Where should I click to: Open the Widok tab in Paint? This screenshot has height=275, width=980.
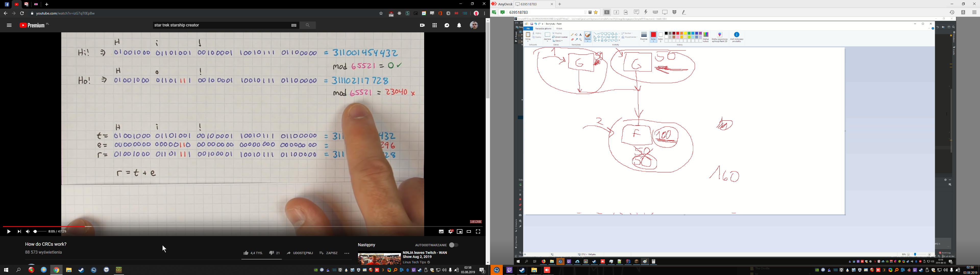click(x=559, y=29)
